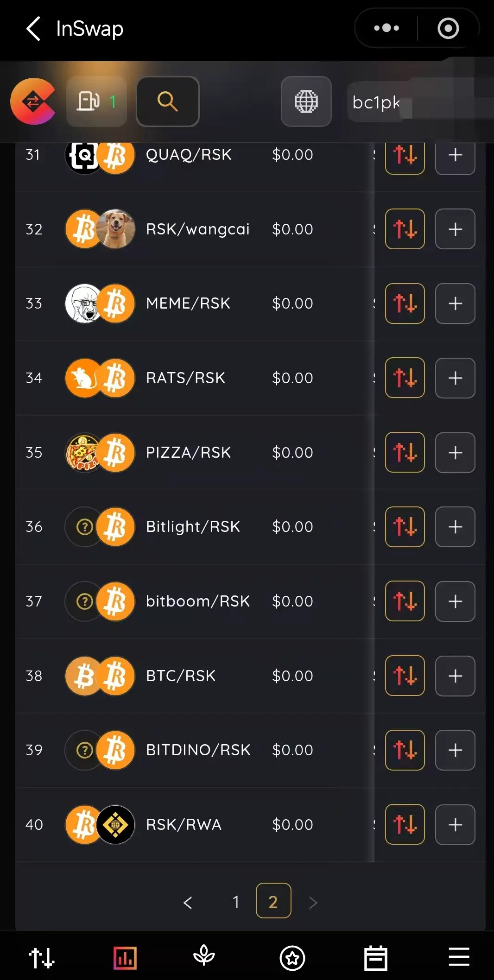The height and width of the screenshot is (980, 494).
Task: Switch to page 1 of pairs
Action: coord(236,902)
